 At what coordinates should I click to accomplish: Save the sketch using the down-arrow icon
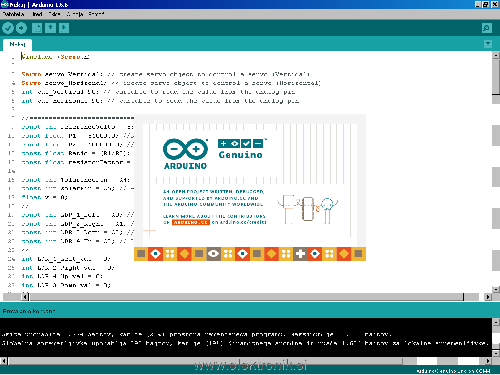[64, 28]
